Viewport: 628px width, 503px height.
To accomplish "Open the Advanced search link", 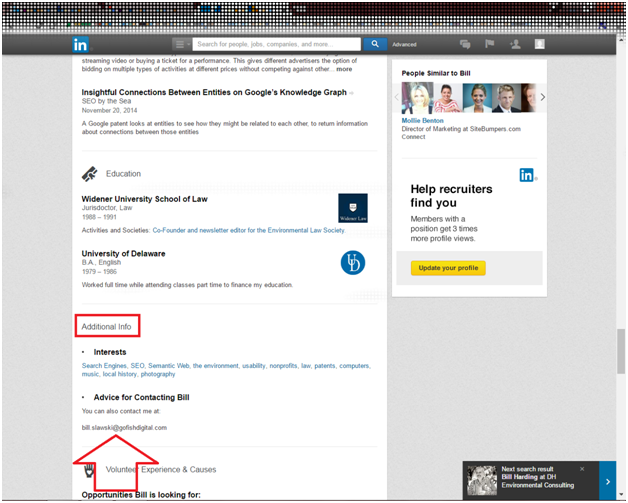I will coord(404,44).
